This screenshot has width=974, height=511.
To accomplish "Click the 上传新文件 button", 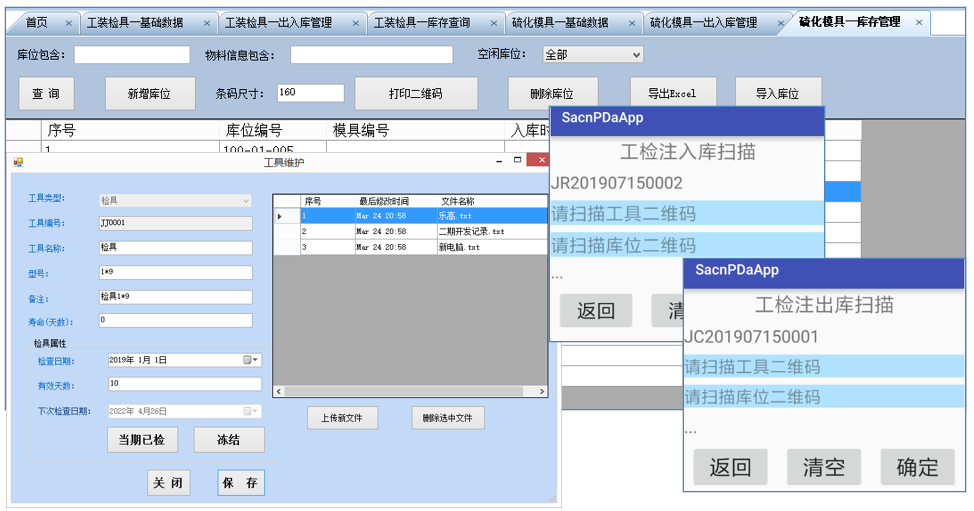I will [342, 418].
